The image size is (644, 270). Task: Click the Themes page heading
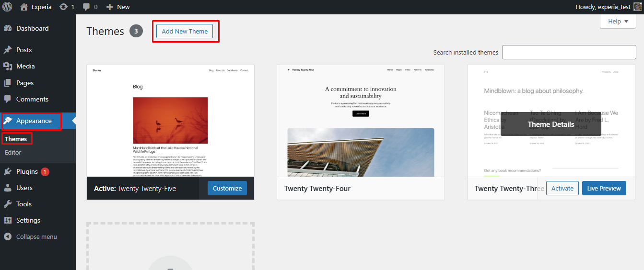click(105, 31)
